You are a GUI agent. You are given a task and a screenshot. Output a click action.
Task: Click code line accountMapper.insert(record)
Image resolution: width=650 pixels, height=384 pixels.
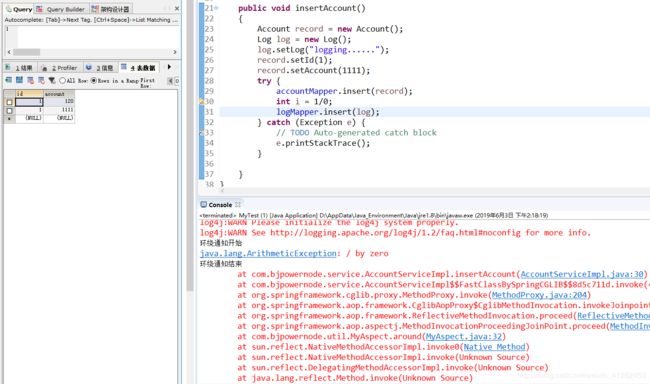tap(344, 91)
